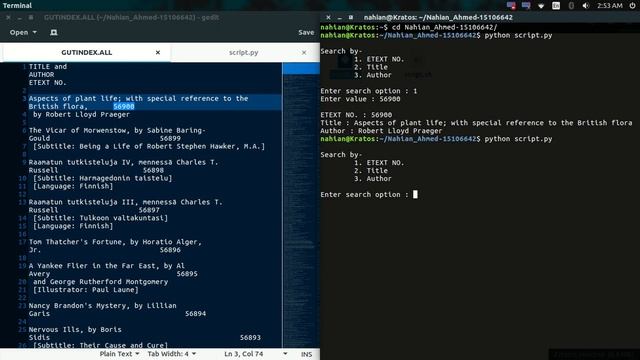Save the GUTINDEX.ALL document
This screenshot has width=640, height=360.
(306, 32)
